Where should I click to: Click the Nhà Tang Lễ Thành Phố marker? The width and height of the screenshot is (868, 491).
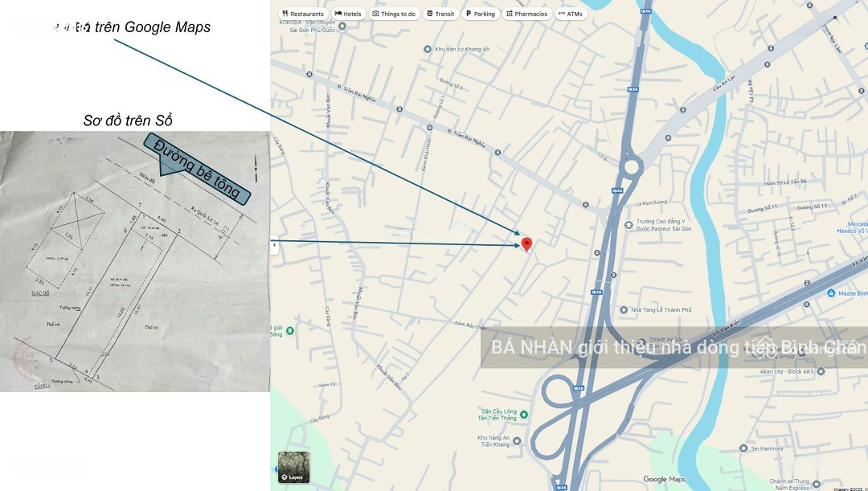click(x=624, y=309)
